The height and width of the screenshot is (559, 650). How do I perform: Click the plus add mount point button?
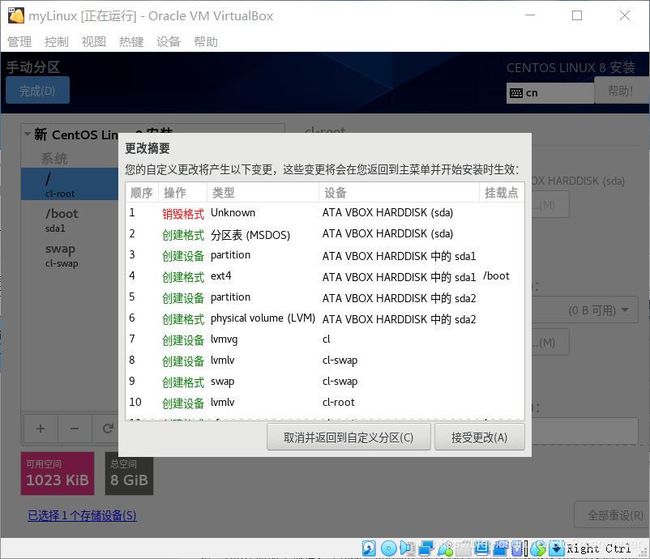pos(40,428)
